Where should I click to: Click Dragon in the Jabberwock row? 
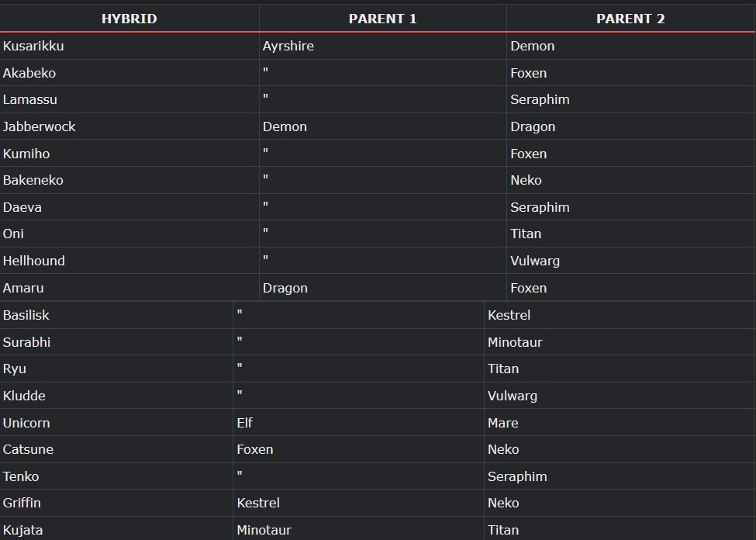(533, 126)
